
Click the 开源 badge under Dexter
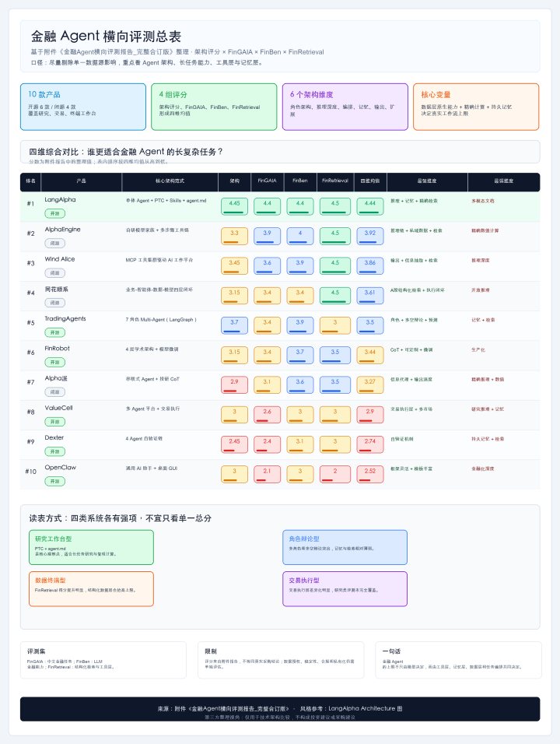tap(55, 451)
